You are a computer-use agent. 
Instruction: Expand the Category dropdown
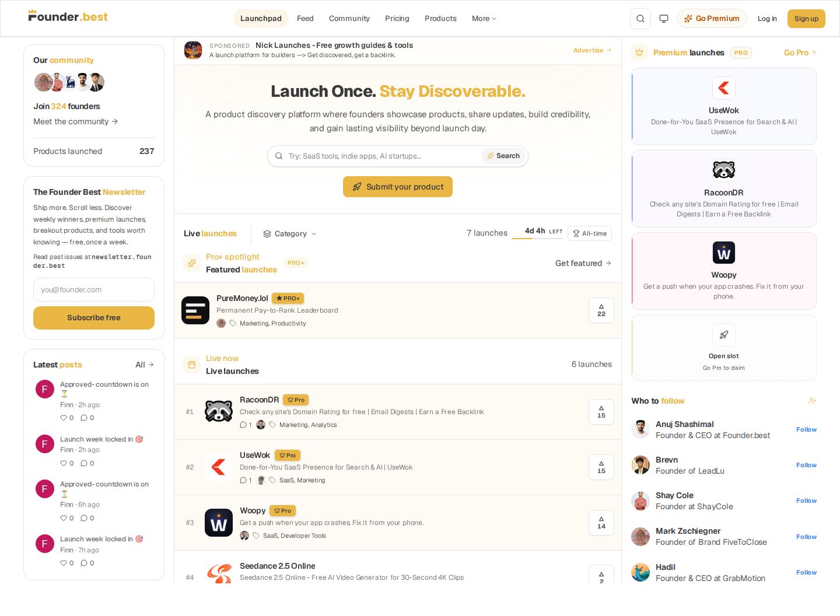290,233
